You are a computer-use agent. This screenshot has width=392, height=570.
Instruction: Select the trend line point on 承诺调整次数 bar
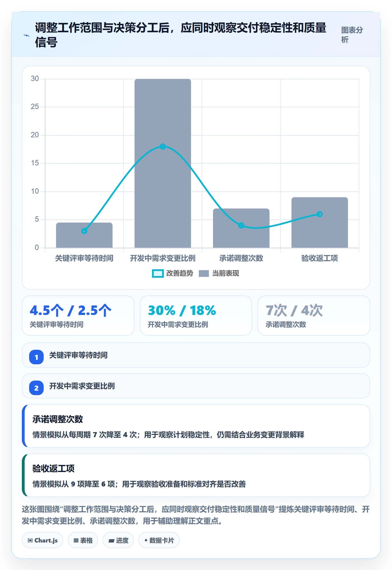click(x=241, y=225)
